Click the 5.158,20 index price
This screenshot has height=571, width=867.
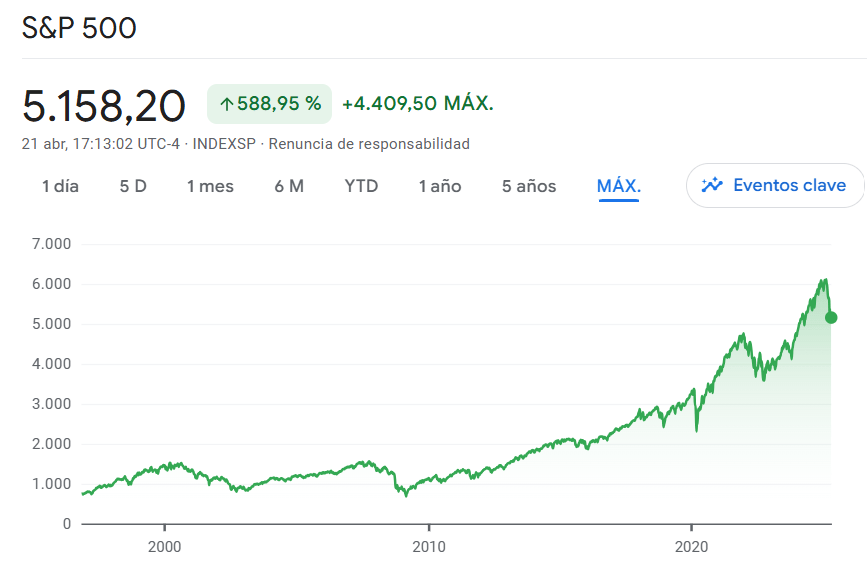click(104, 105)
